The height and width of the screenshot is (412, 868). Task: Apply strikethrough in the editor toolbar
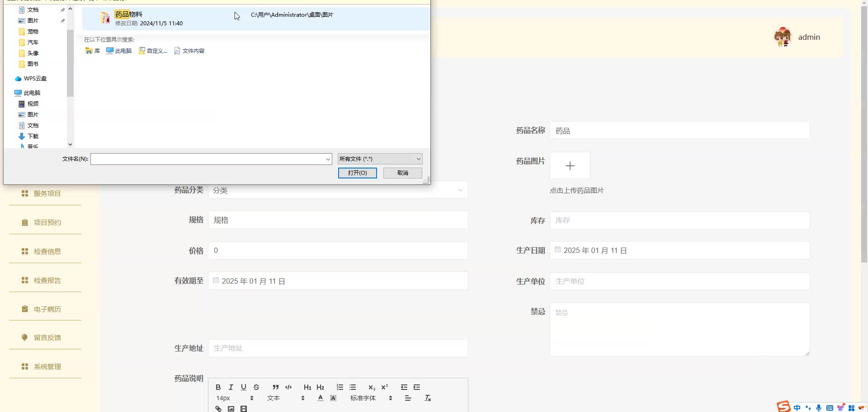click(256, 387)
